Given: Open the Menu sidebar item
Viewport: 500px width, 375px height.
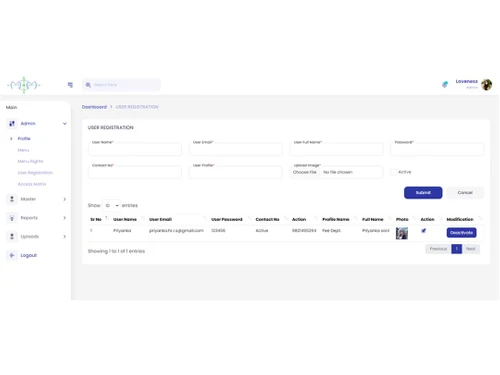Looking at the screenshot, I should (23, 150).
